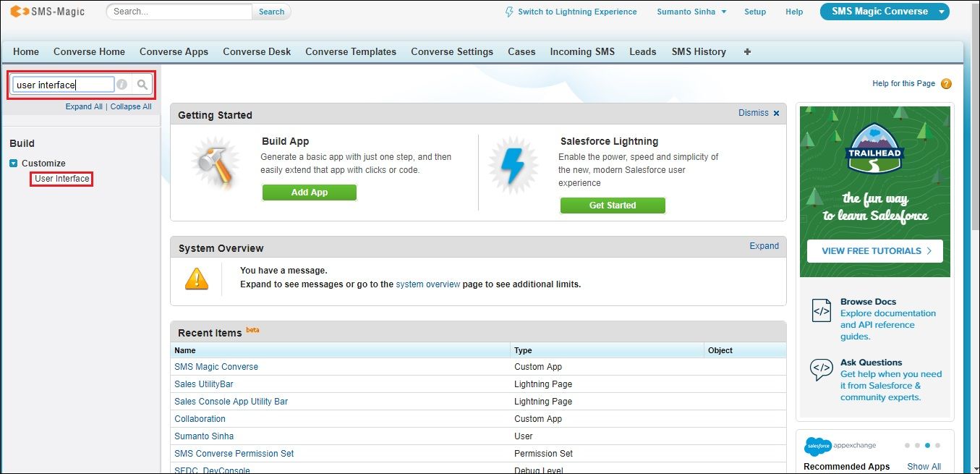
Task: Click the yellow warning triangle icon
Action: tap(197, 279)
